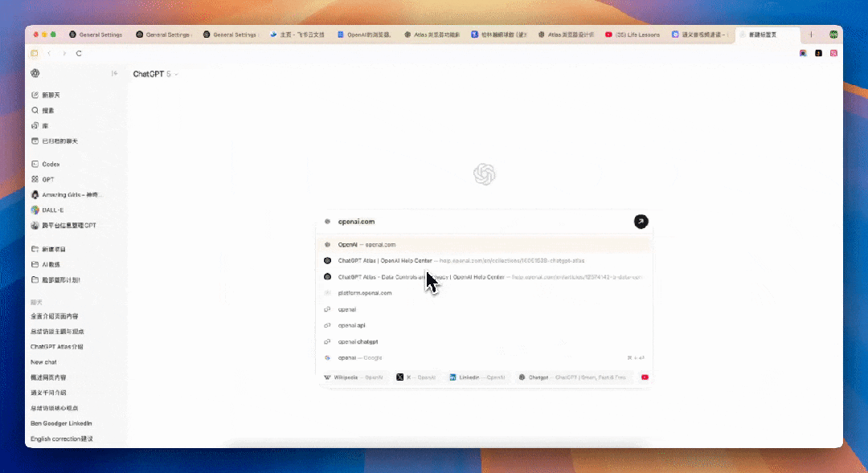This screenshot has height=473, width=868.
Task: Open the (35) Life Lessons tab
Action: (x=636, y=35)
